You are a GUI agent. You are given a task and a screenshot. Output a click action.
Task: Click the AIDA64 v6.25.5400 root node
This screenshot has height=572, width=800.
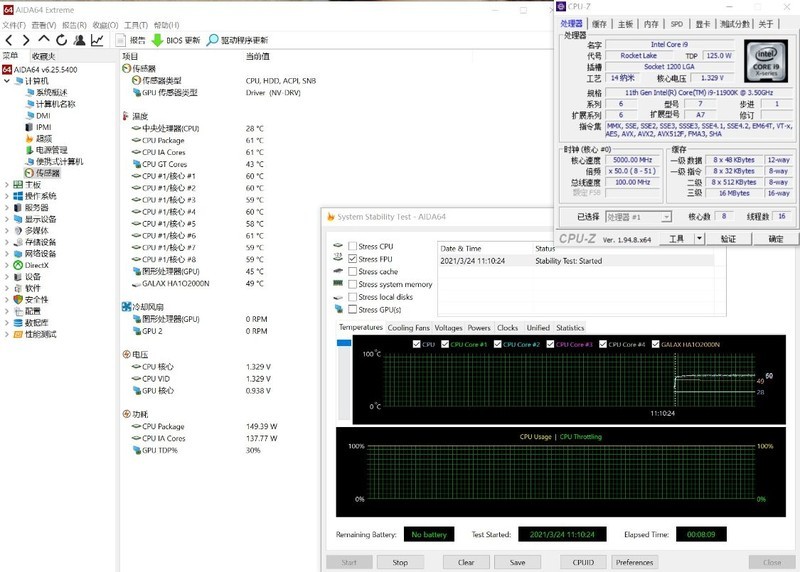coord(40,69)
